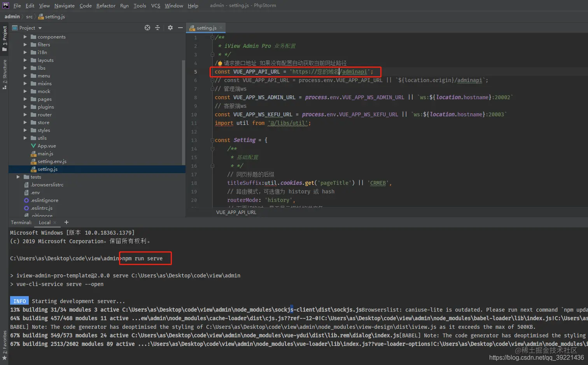Image resolution: width=588 pixels, height=365 pixels.
Task: Open the Window menu
Action: 174,5
